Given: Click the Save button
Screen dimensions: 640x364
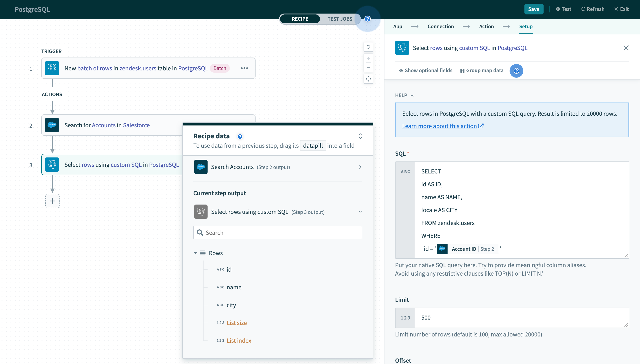Looking at the screenshot, I should pyautogui.click(x=534, y=9).
